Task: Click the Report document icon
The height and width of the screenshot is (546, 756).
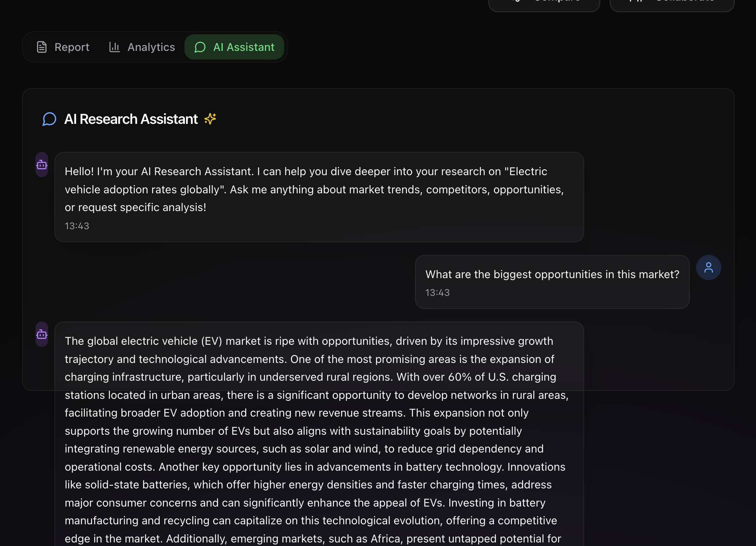Action: [42, 47]
